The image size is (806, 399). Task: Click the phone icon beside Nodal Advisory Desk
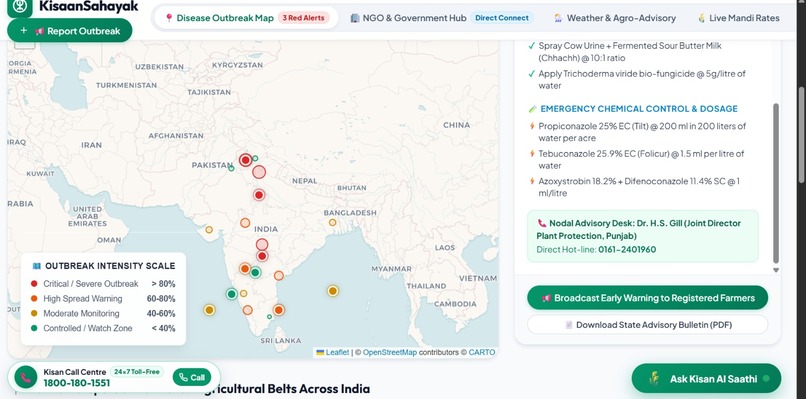[542, 223]
